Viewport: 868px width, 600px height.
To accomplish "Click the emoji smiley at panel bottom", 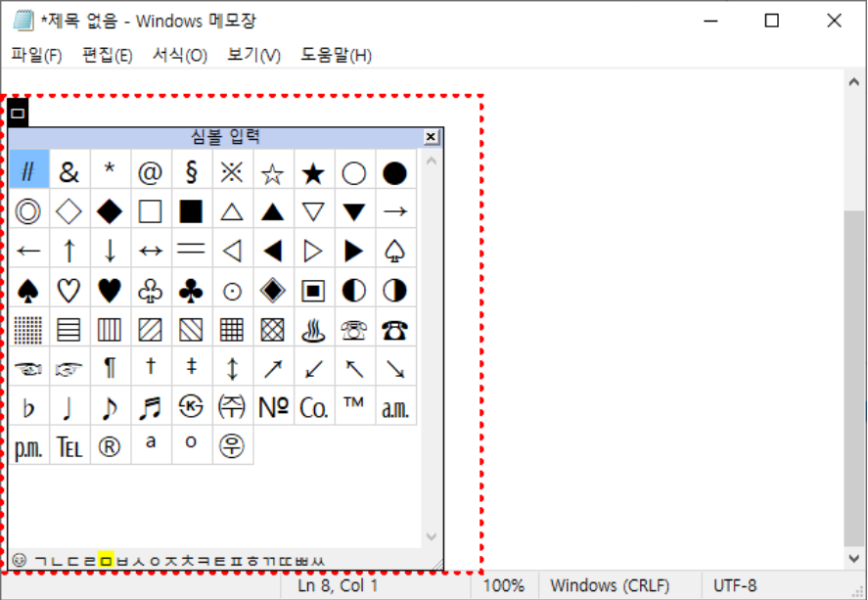I will coord(19,560).
